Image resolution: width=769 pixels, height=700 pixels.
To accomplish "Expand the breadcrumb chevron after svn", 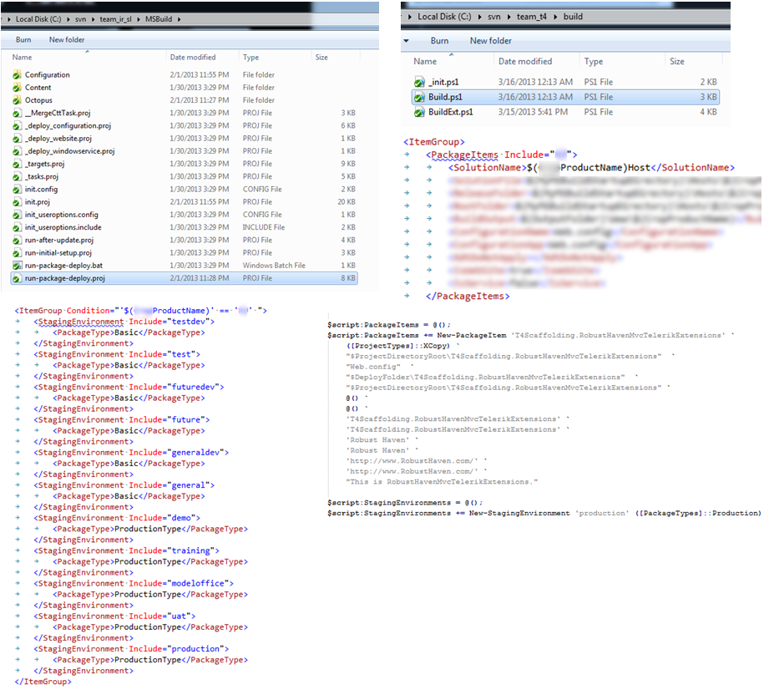I will coord(92,18).
